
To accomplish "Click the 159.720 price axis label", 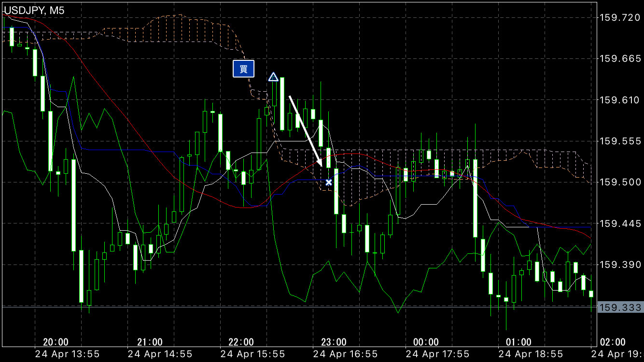I will 619,18.
